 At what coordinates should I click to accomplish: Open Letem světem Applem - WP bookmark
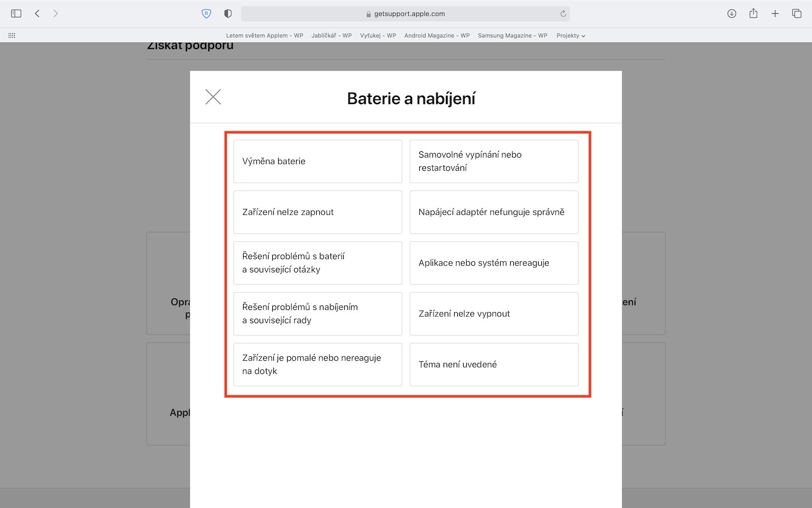pos(265,35)
